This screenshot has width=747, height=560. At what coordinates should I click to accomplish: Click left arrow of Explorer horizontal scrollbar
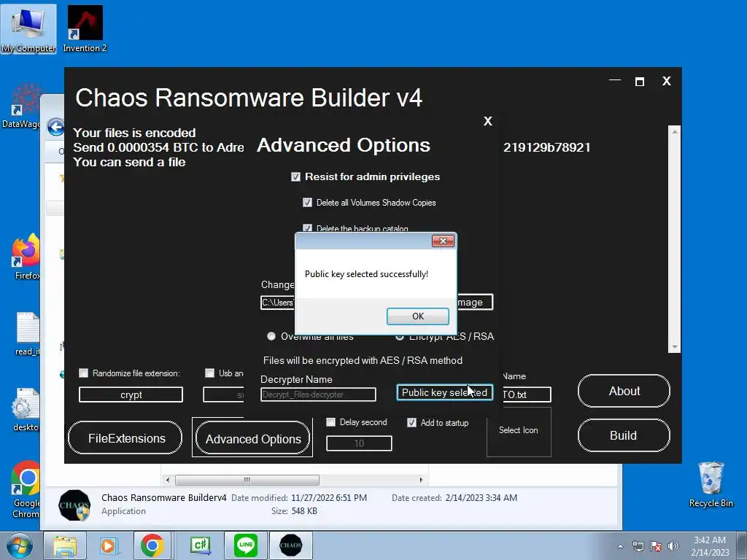coord(168,480)
